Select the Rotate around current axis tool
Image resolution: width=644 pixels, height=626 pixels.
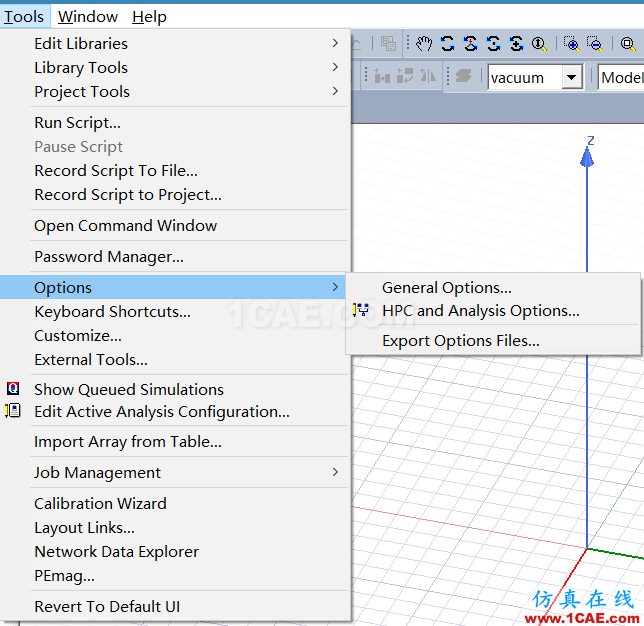(470, 43)
